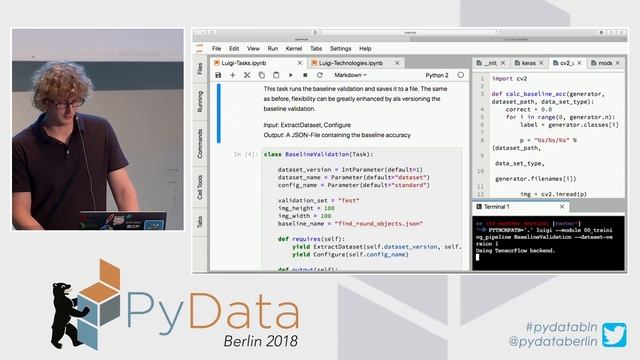Click the 'import cv2' line in the editor
Image resolution: width=640 pixels, height=360 pixels.
[509, 78]
